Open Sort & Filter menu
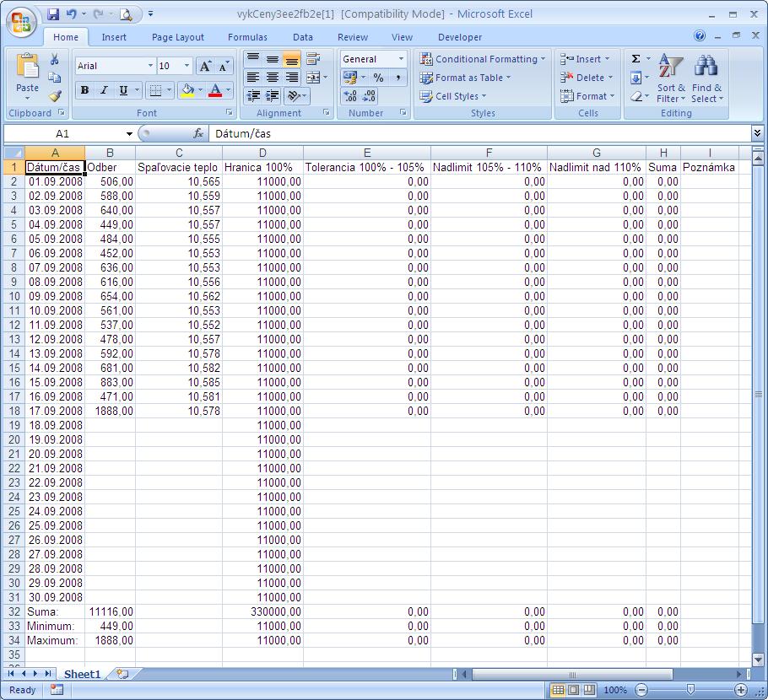Screen dimensions: 768x700 (x=671, y=78)
